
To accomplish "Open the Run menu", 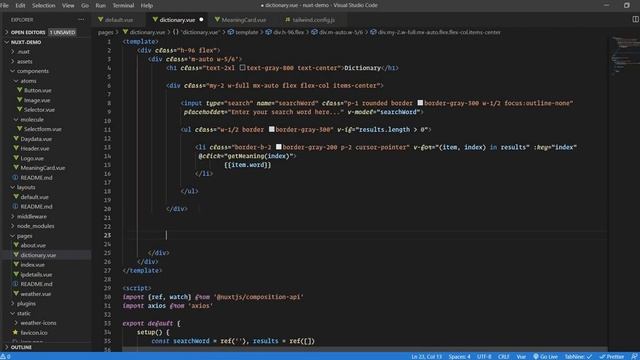I will point(100,5).
